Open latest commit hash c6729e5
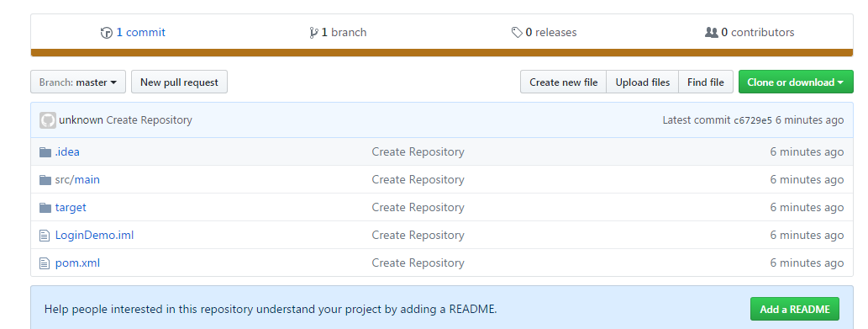Image resolution: width=868 pixels, height=329 pixels. (x=752, y=120)
